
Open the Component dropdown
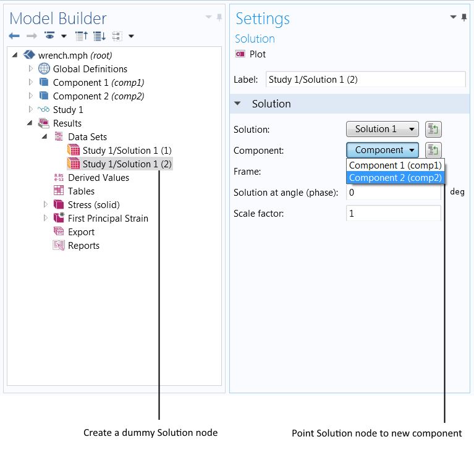[383, 150]
